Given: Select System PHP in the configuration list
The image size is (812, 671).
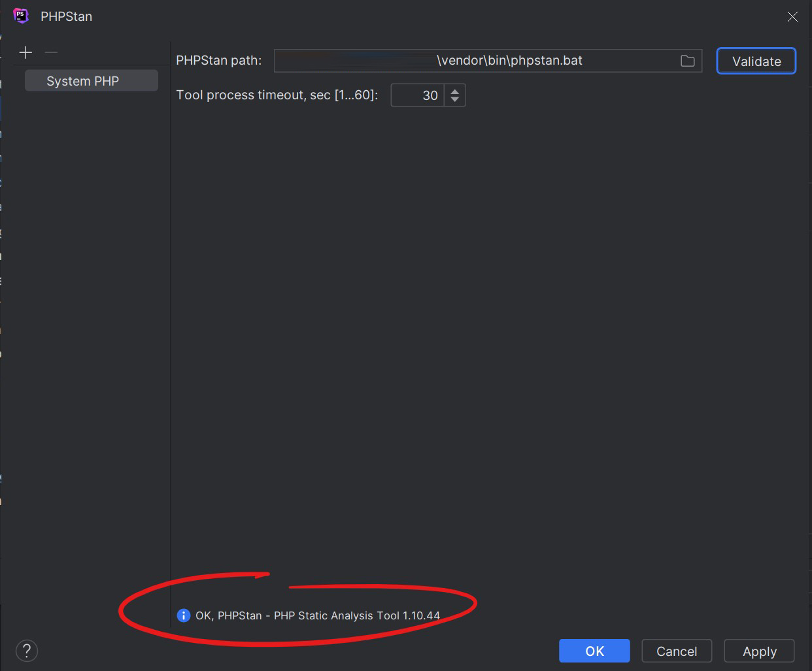Looking at the screenshot, I should coord(83,81).
